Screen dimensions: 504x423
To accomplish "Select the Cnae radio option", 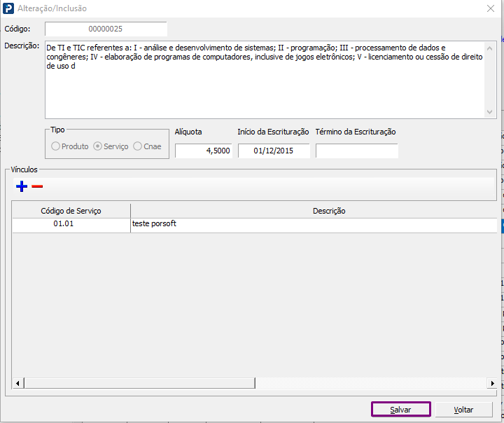I will coord(147,146).
